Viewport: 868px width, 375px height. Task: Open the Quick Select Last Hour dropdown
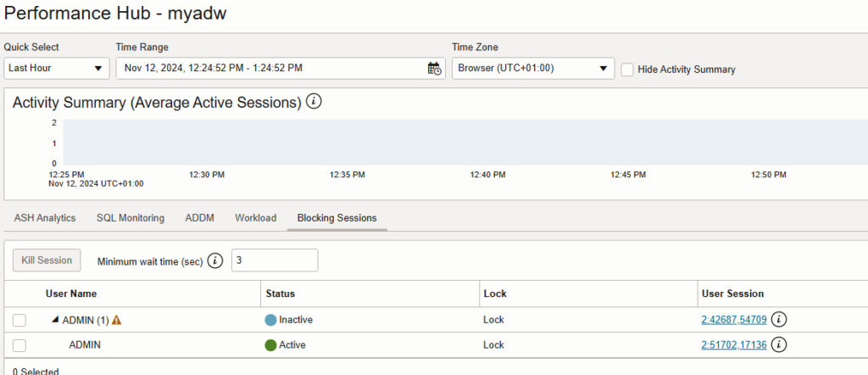56,69
